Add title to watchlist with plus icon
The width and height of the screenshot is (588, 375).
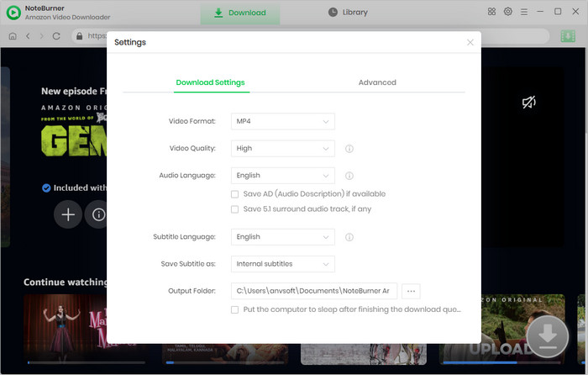68,214
